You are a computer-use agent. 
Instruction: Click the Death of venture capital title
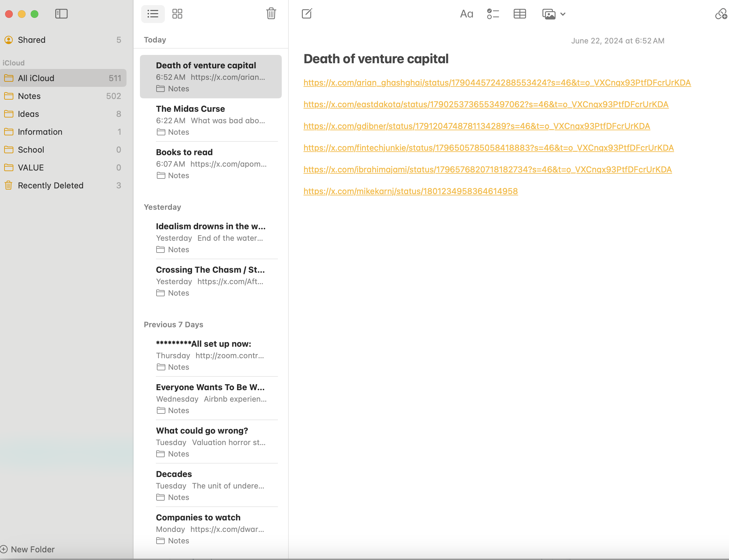coord(376,59)
